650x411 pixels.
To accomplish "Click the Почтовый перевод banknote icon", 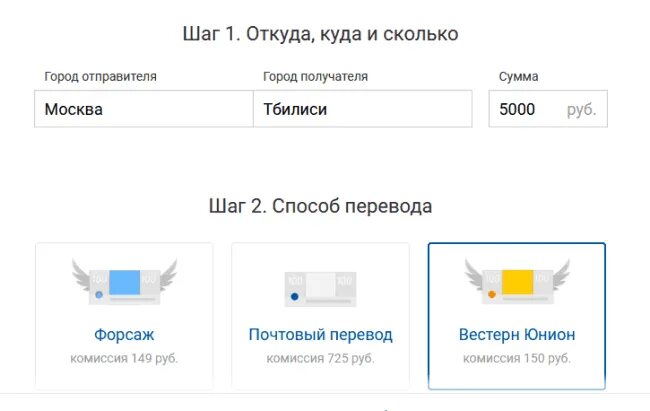I will click(320, 289).
